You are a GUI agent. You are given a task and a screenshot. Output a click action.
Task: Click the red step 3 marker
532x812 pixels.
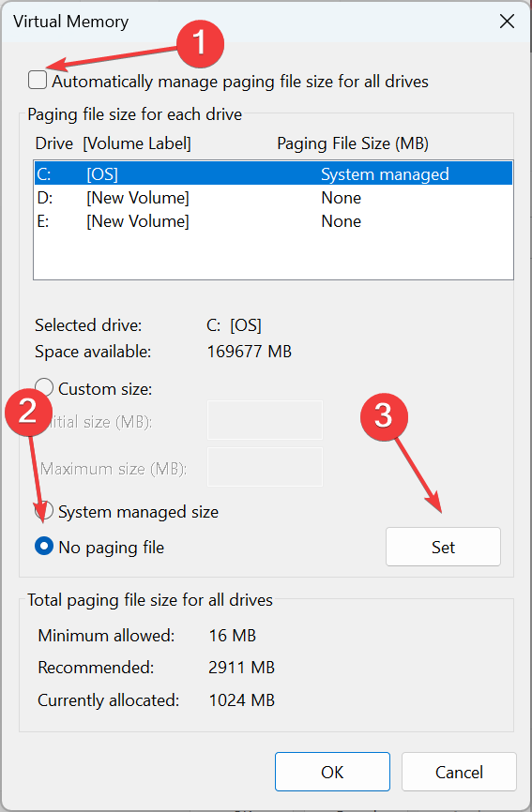(384, 417)
